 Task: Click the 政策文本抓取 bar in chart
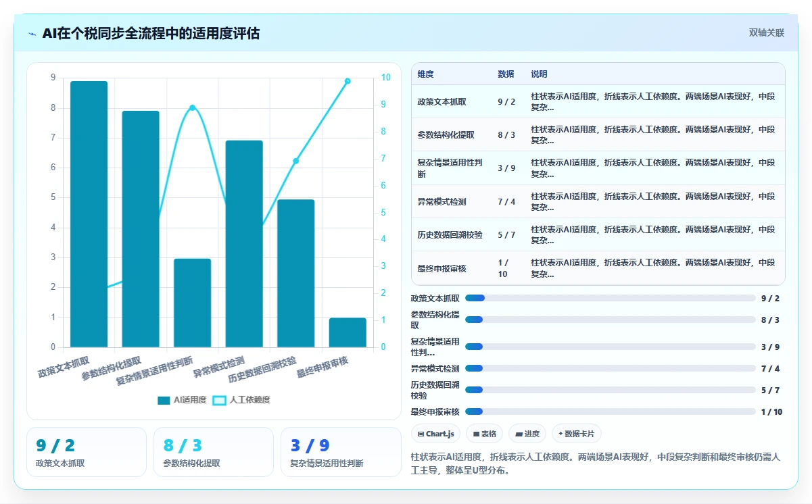point(89,214)
